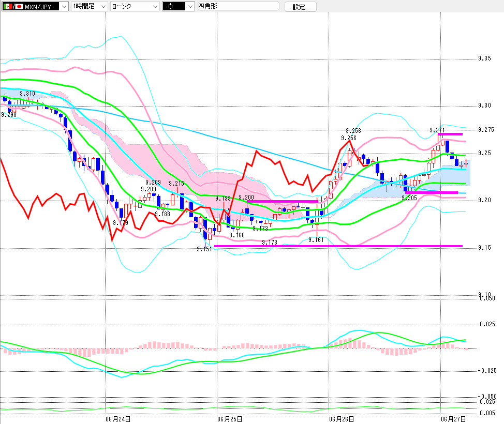
Task: Click the 9.30 price axis label
Action: pyautogui.click(x=484, y=105)
